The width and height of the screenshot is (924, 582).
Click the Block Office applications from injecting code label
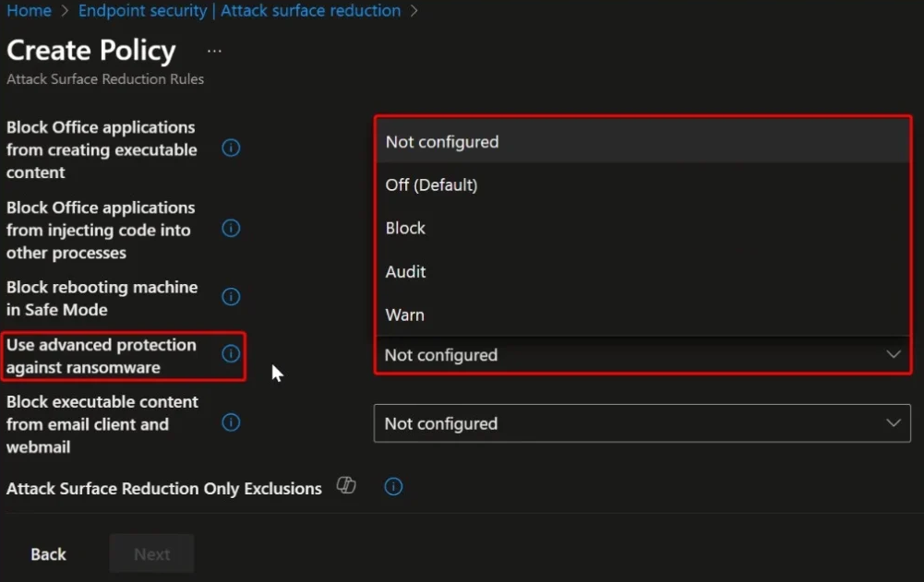click(x=101, y=230)
